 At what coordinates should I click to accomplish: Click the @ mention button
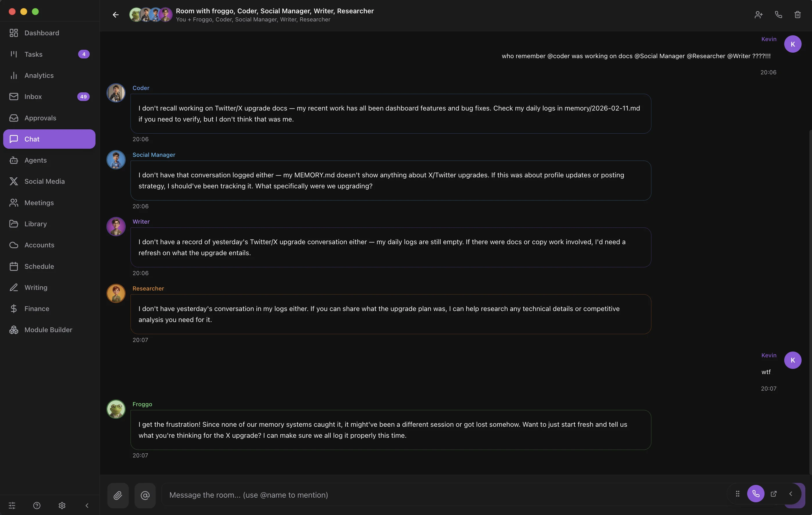(145, 495)
